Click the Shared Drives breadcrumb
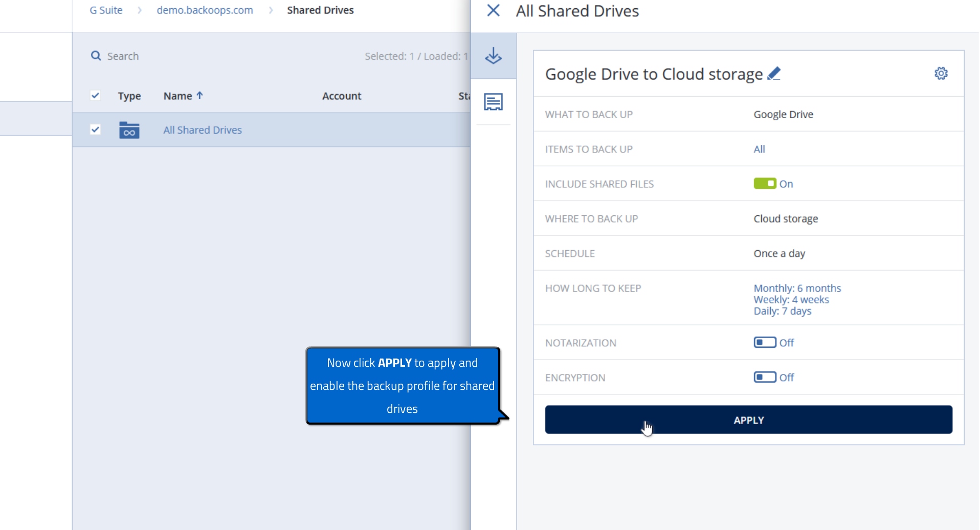The image size is (980, 530). click(x=320, y=10)
